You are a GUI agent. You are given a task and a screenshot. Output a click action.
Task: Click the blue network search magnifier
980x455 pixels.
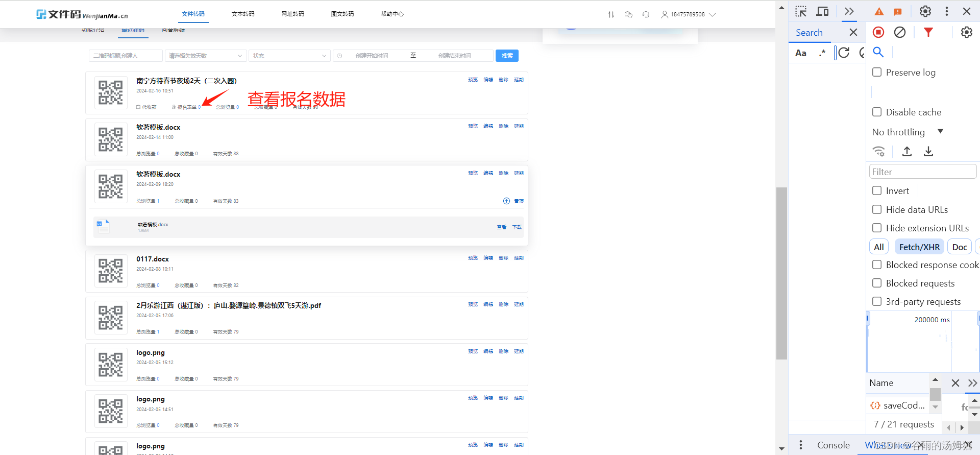pos(878,52)
